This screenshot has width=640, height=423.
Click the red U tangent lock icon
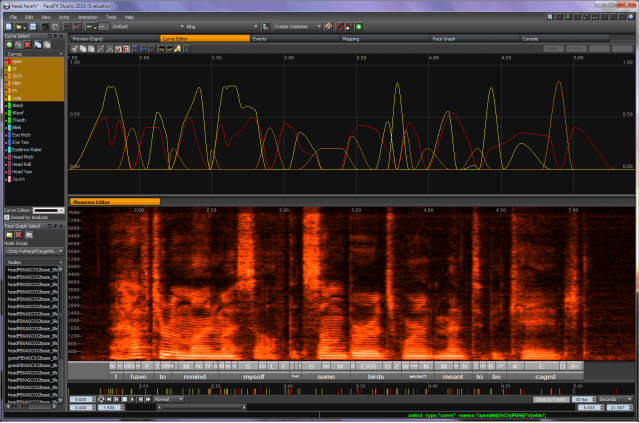coord(118,49)
